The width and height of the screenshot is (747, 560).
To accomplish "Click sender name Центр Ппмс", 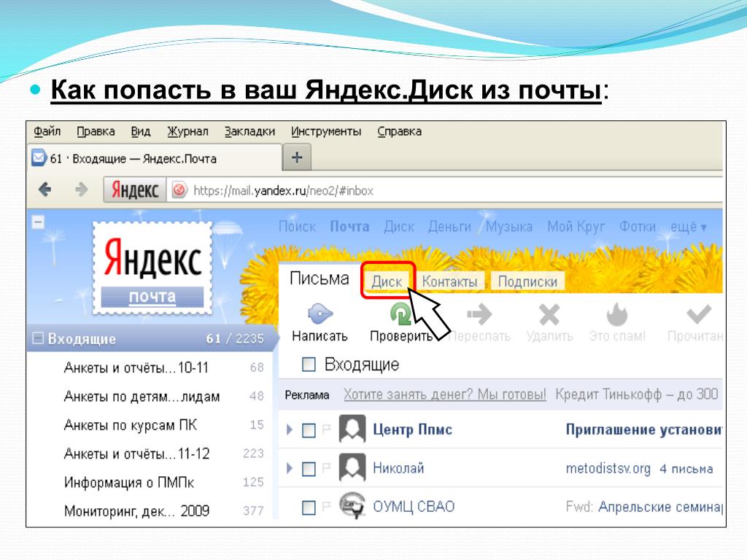I will click(412, 429).
